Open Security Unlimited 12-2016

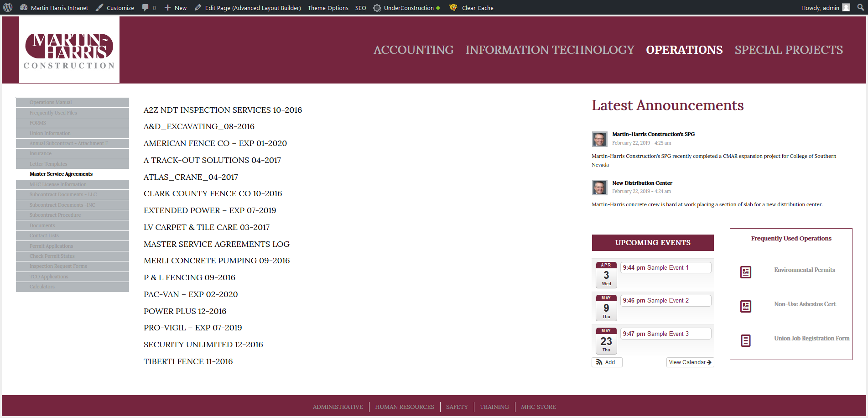point(203,345)
